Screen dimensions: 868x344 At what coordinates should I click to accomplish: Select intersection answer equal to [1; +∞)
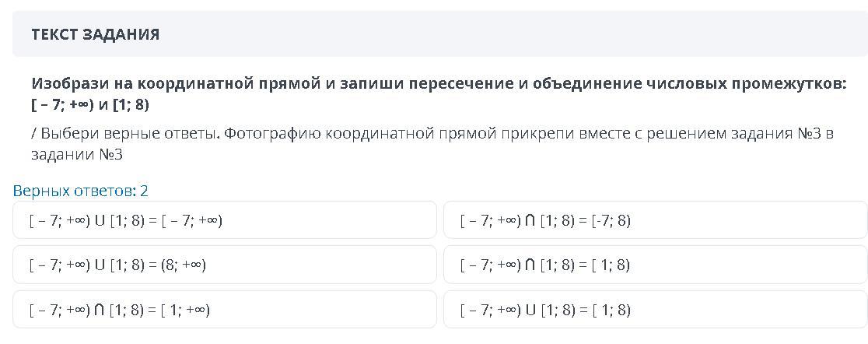tap(224, 310)
